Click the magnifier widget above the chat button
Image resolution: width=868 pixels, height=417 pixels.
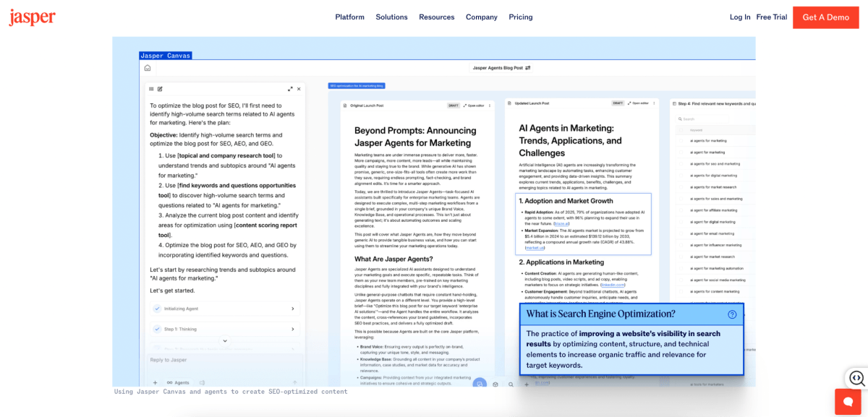point(856,378)
